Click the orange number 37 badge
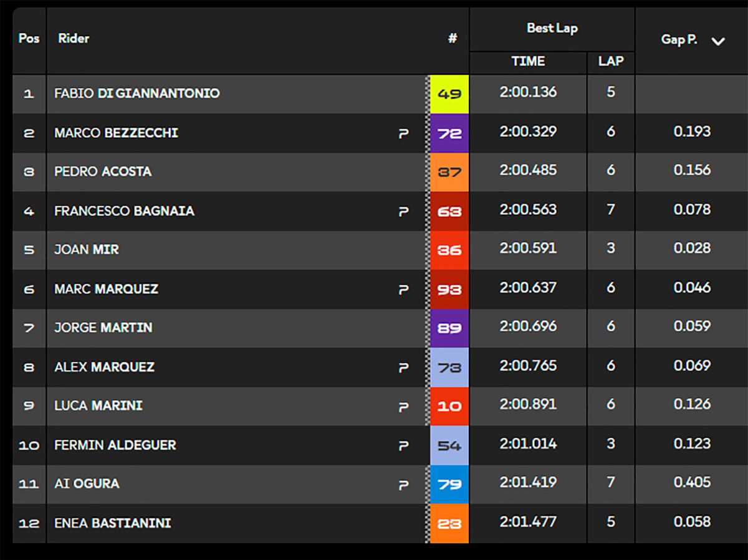The width and height of the screenshot is (748, 560). (x=449, y=172)
